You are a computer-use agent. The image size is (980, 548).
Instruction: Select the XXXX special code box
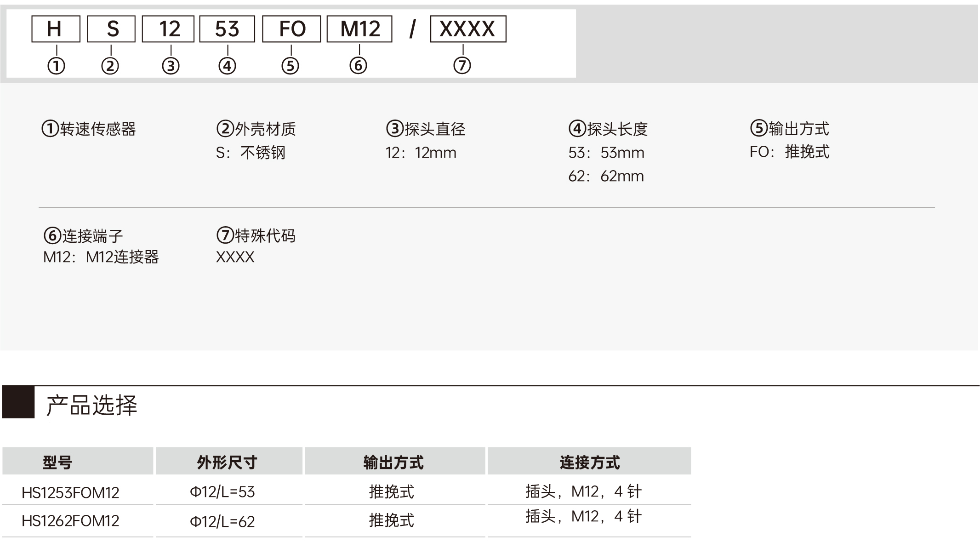[x=468, y=29]
